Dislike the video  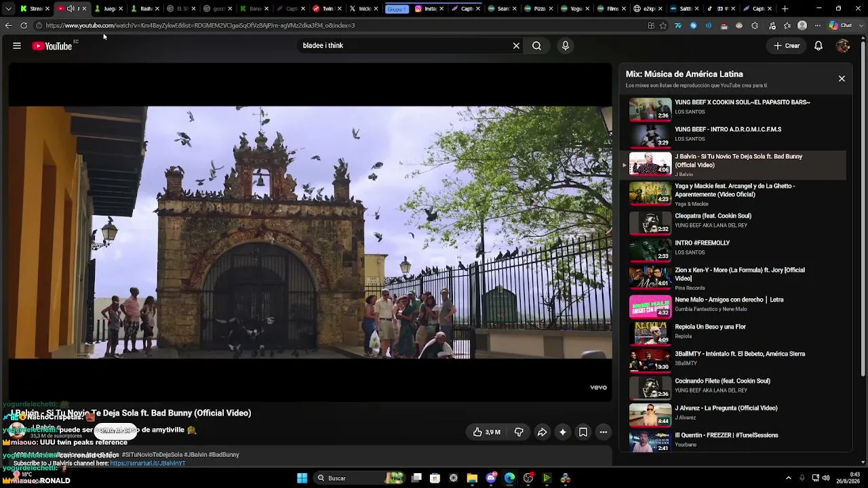[x=519, y=432]
